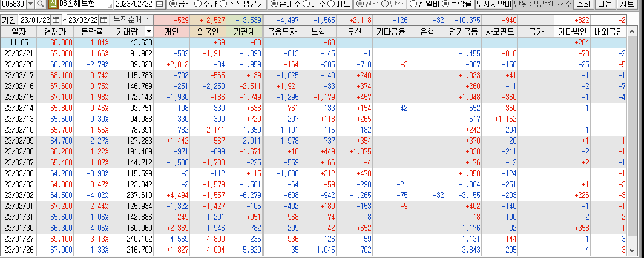Image resolution: width=644 pixels, height=258 pixels.
Task: Click the stock search magnifier icon
Action: click(x=41, y=5)
